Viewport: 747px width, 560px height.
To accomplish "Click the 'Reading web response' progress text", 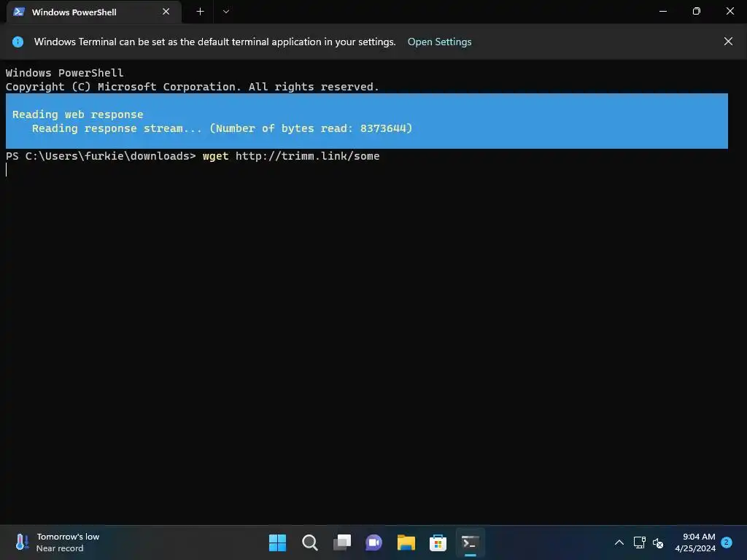I will tap(77, 114).
